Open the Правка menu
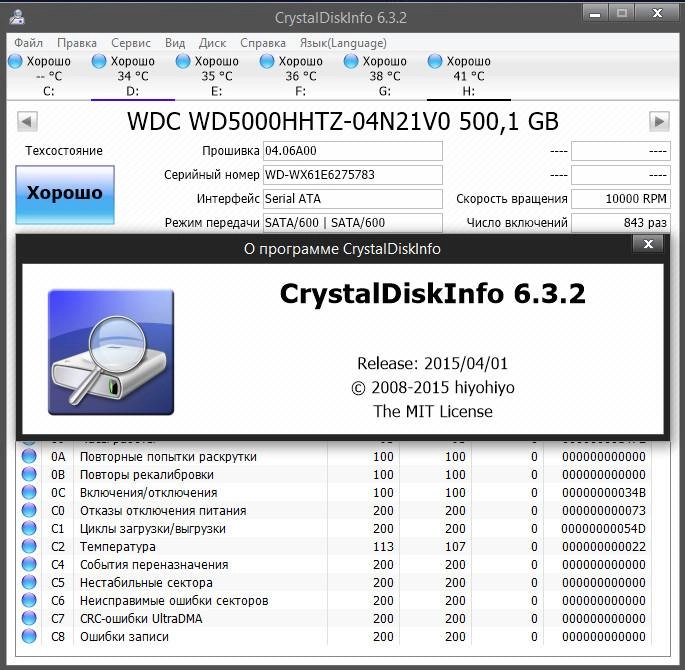This screenshot has width=685, height=670. (77, 43)
